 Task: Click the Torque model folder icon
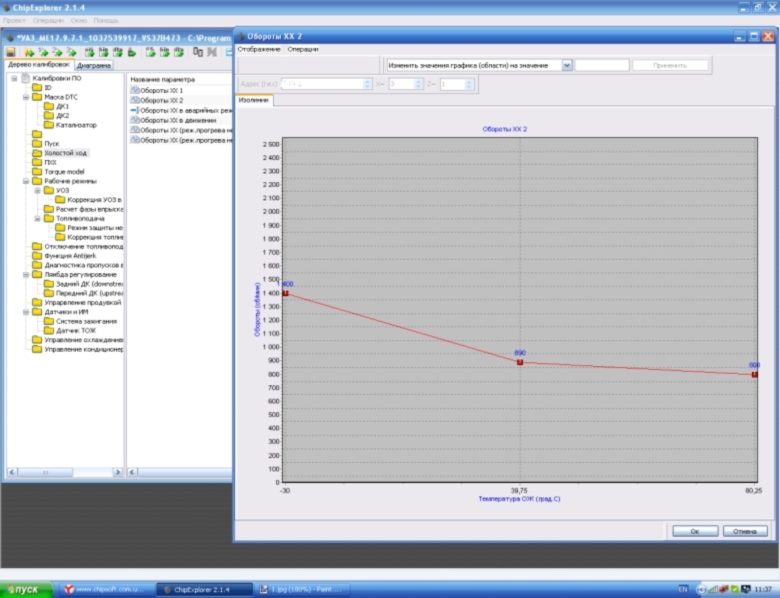point(37,171)
